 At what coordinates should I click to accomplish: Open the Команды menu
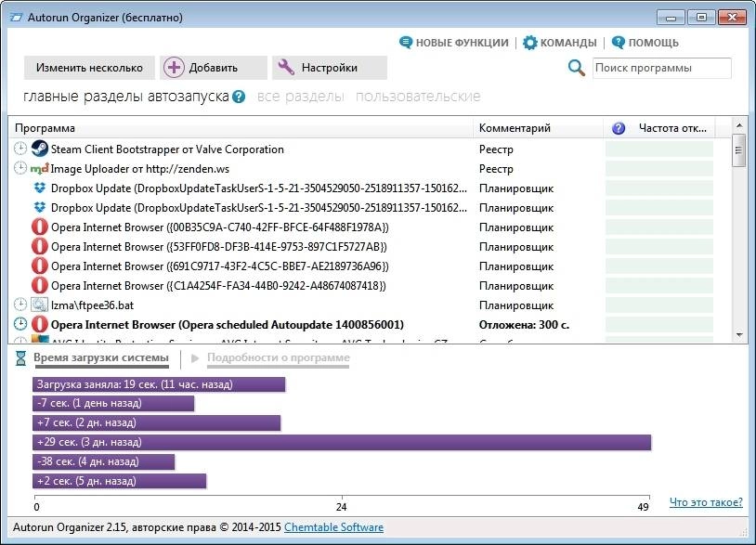coord(568,43)
